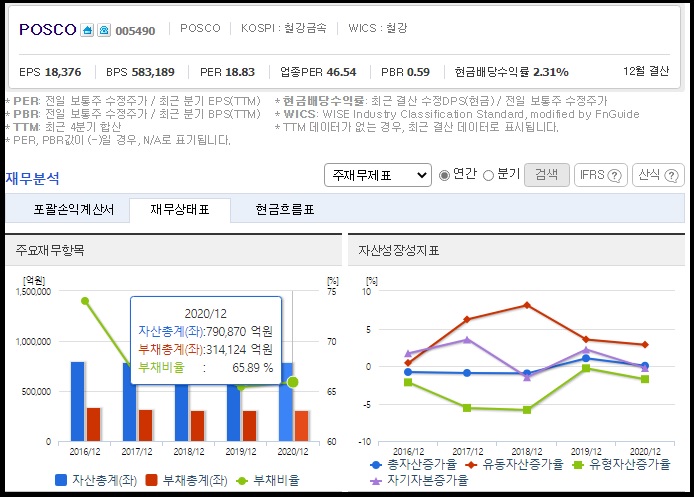694x497 pixels.
Task: Click the 2017/12 자기자본증가율 triangle point
Action: tap(467, 339)
